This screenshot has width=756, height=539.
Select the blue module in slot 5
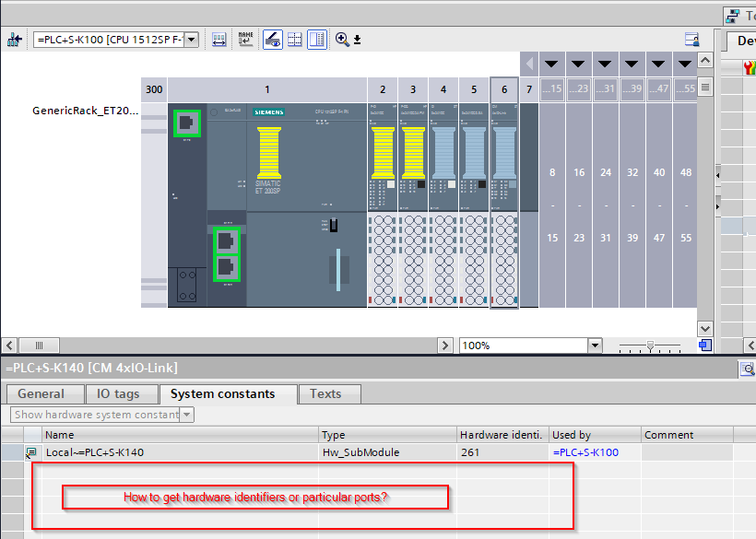pos(474,205)
